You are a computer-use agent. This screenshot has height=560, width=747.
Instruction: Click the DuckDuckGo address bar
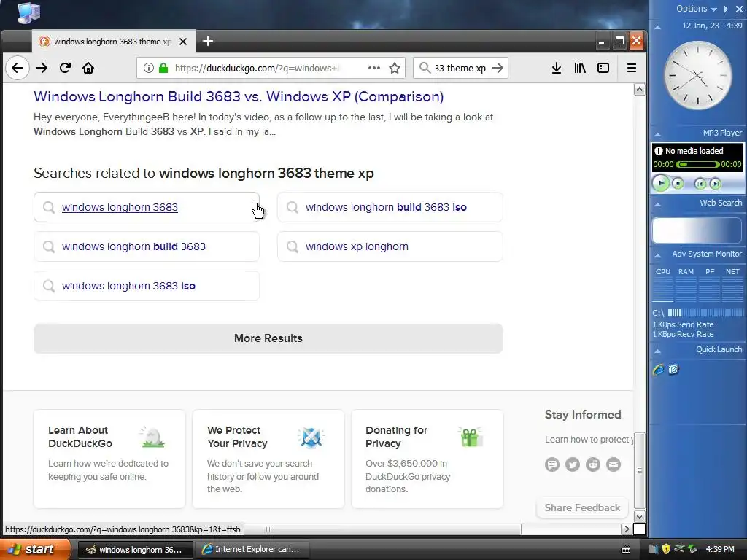tap(271, 68)
